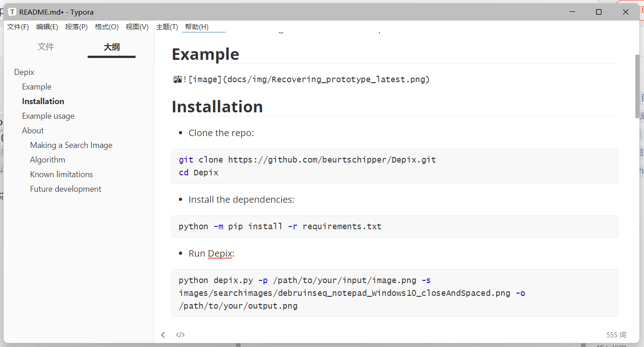Open the 文件(F) menu
This screenshot has height=347, width=644.
18,27
